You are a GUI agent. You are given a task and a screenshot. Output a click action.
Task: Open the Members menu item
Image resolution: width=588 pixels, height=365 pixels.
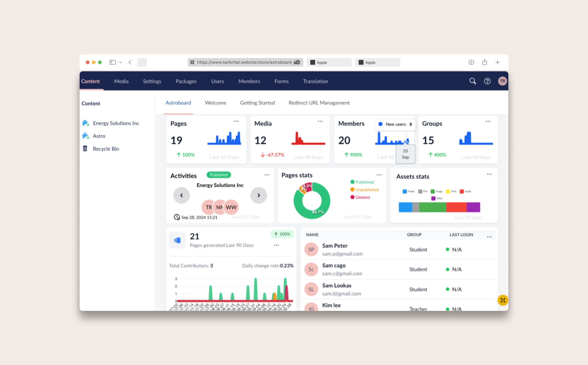tap(249, 81)
